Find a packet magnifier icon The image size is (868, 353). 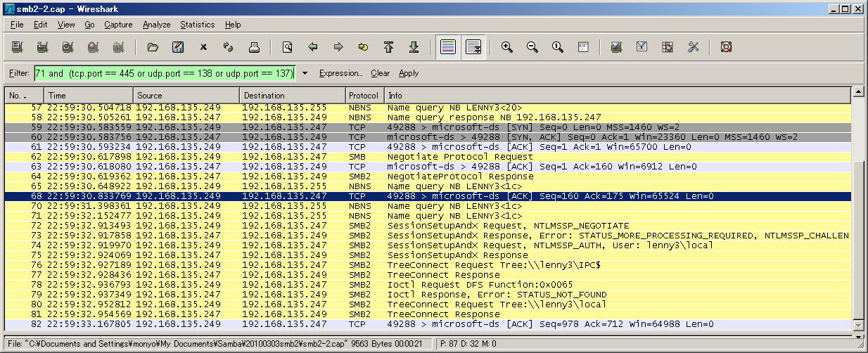point(287,47)
